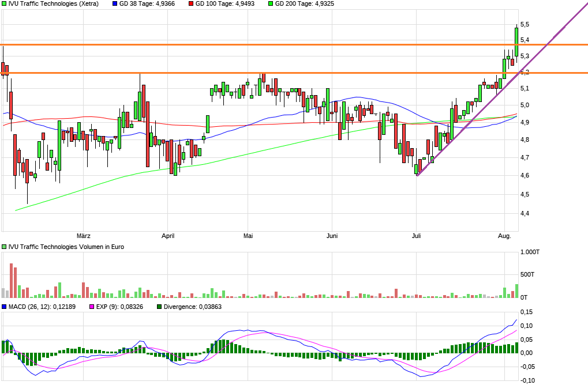The image size is (588, 385).
Task: Click the 1.000T volume axis value
Action: (x=530, y=252)
